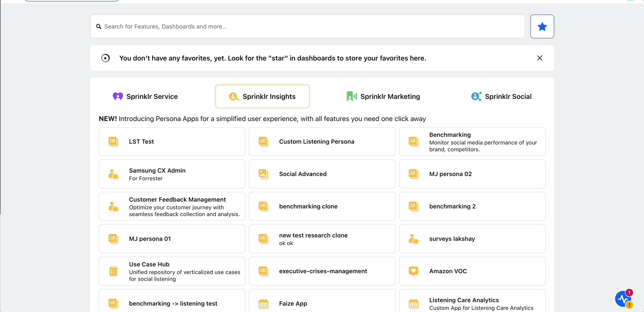Screen dimensions: 644x312
Task: Click the 'Customer Feedback Management' title
Action: [x=177, y=199]
